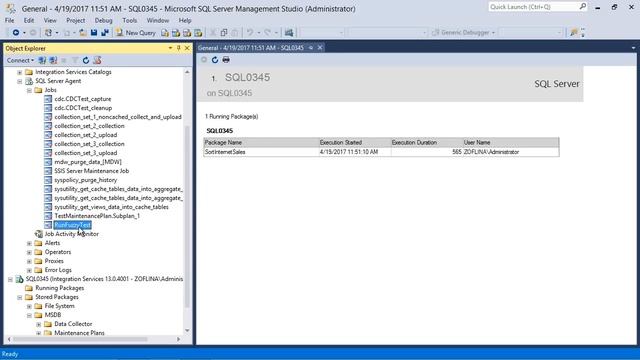
Task: Open Job Activity Monitor node
Action: click(71, 234)
